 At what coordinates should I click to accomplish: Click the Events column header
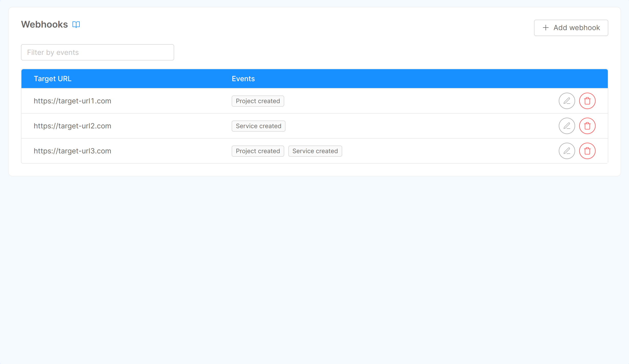point(243,78)
